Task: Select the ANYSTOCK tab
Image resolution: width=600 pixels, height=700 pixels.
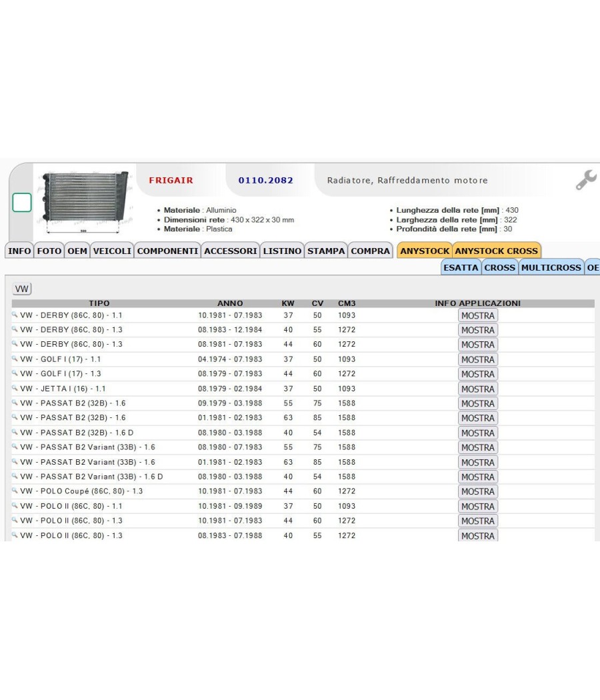Action: [425, 251]
